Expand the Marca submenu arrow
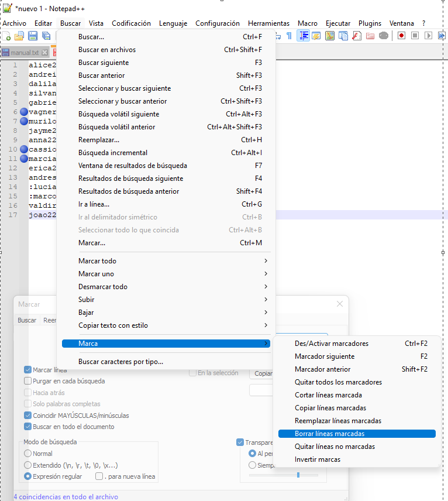Screen dimensions: 448x501 tap(266, 344)
